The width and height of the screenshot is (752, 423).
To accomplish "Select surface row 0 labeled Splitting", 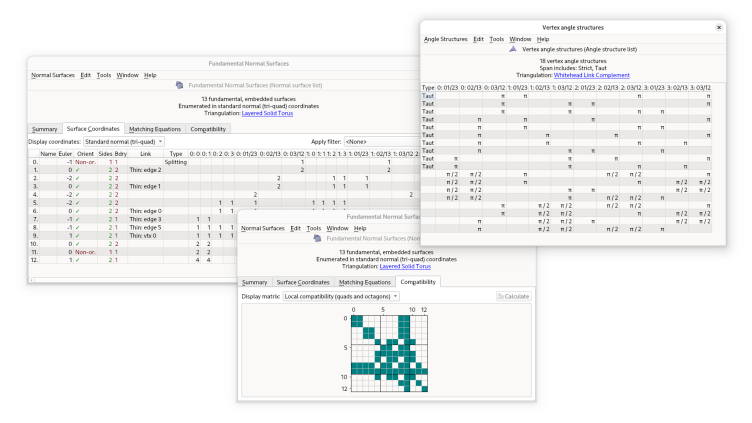I will [x=175, y=161].
